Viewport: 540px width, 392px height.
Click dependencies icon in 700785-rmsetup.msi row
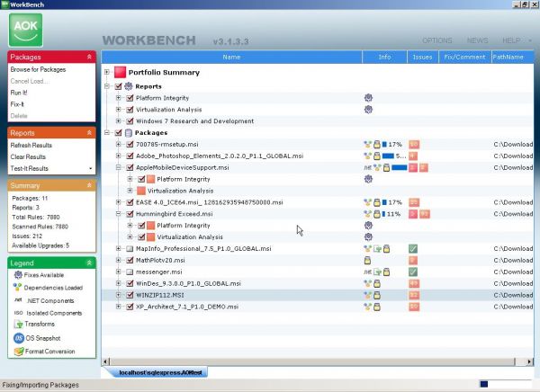pyautogui.click(x=368, y=144)
